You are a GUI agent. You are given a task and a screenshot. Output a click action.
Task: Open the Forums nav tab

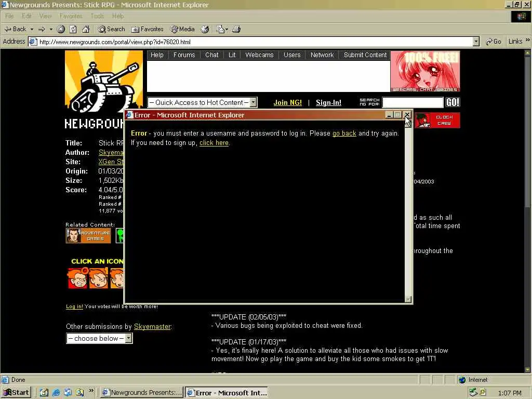click(184, 55)
